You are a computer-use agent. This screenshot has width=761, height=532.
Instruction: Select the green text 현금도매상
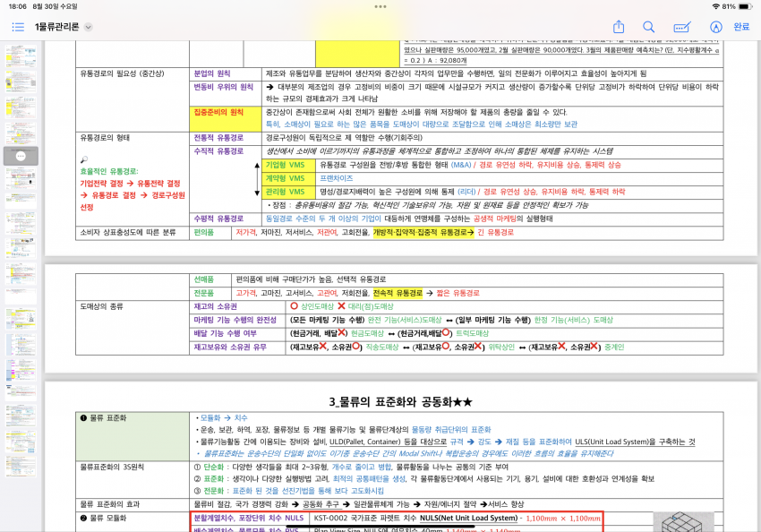click(367, 333)
